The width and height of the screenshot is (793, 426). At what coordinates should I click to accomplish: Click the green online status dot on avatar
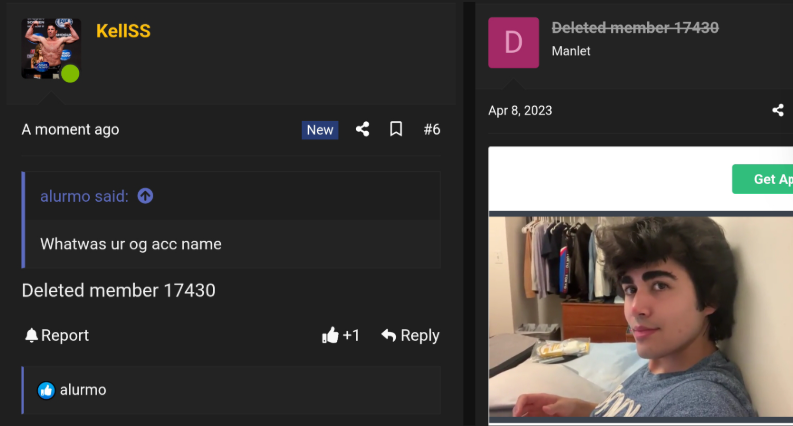click(70, 74)
